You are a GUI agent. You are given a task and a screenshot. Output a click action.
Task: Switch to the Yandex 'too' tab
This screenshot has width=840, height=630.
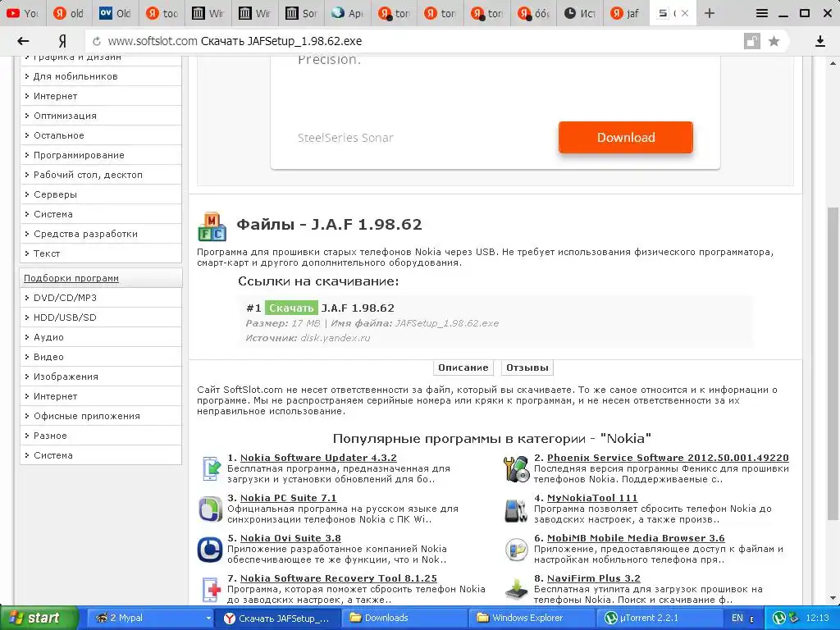point(162,13)
